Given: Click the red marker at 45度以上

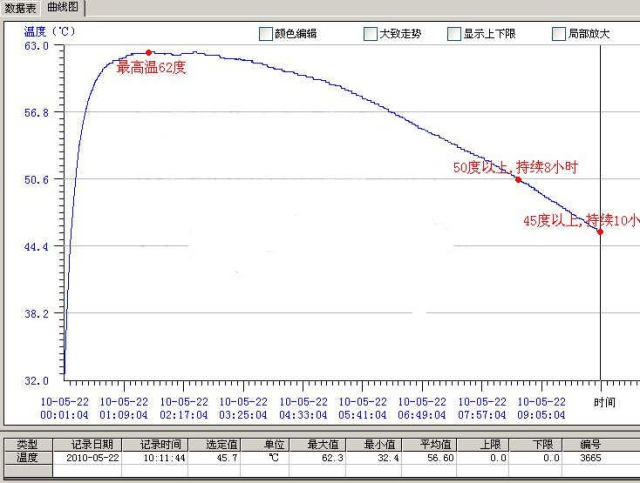Looking at the screenshot, I should [x=600, y=231].
